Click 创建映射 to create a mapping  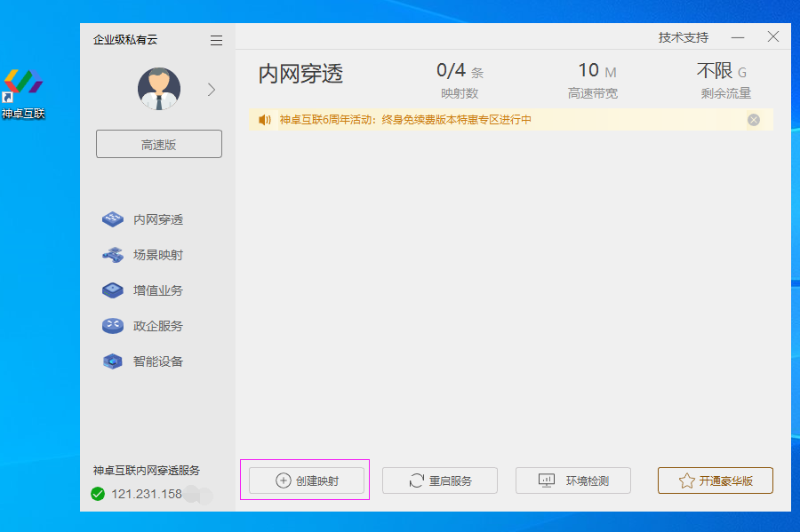pos(305,480)
